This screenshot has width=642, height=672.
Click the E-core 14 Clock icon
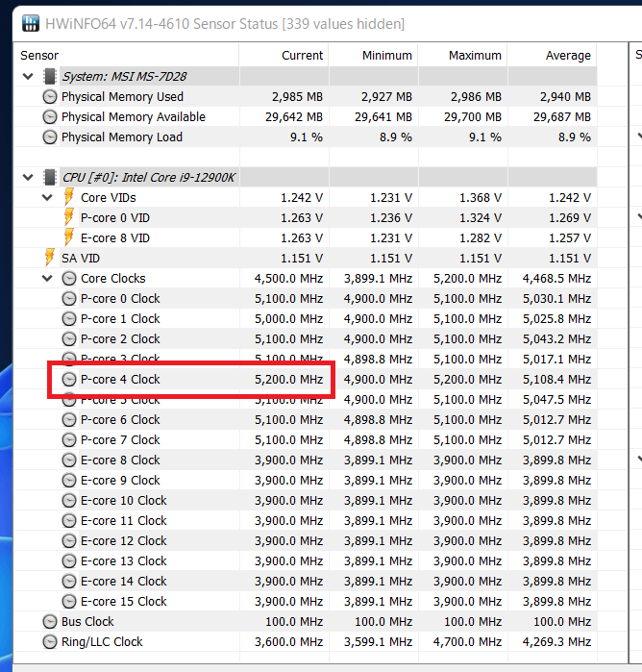coord(69,581)
